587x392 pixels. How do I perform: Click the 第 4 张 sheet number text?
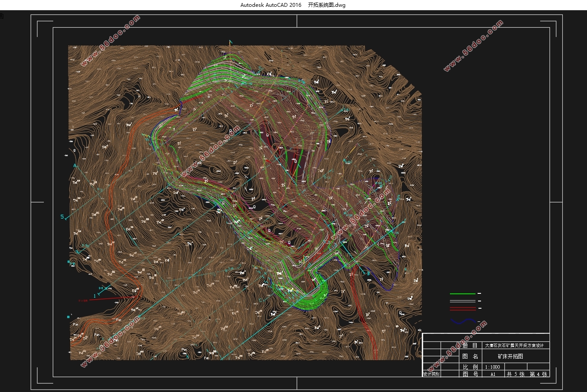click(x=538, y=374)
